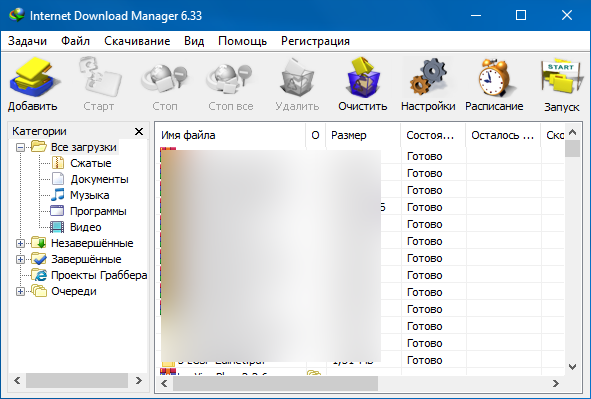The width and height of the screenshot is (591, 399).
Task: Click the Все загрузки open folder icon
Action: tap(38, 147)
